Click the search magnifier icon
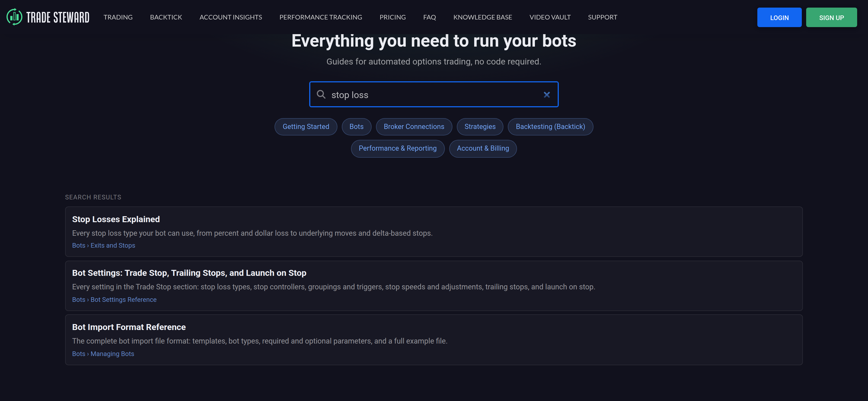The width and height of the screenshot is (868, 401). pyautogui.click(x=321, y=94)
